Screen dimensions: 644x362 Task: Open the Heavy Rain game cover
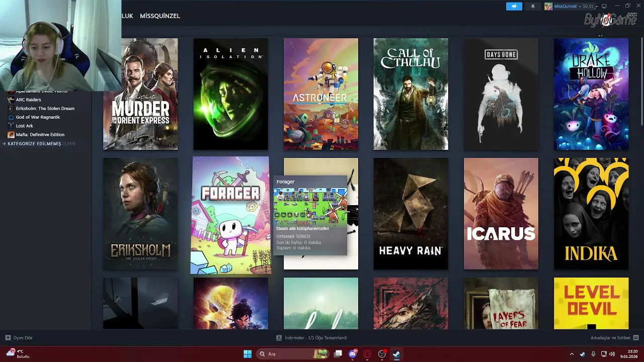pos(411,214)
